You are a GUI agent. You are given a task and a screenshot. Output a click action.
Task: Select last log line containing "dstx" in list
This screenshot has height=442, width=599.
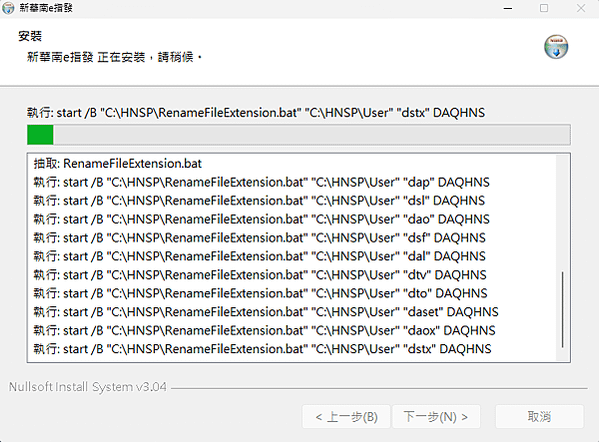pos(262,349)
